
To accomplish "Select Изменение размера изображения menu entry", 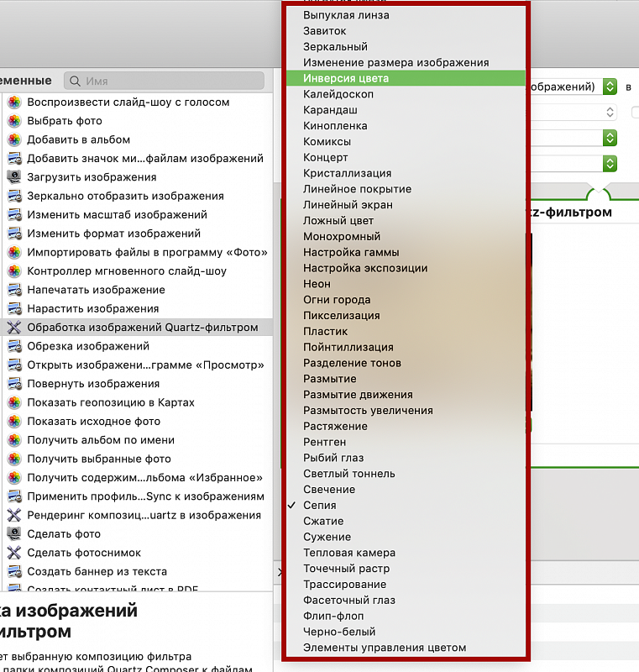I will point(406,62).
